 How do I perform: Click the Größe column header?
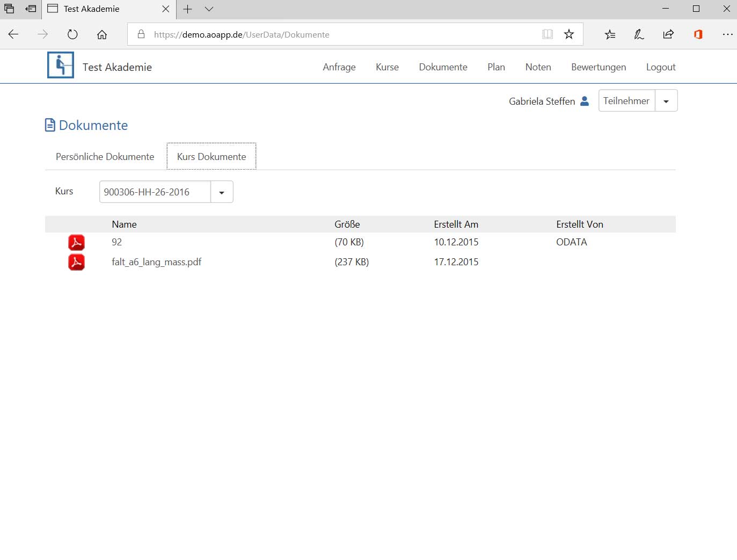[347, 224]
